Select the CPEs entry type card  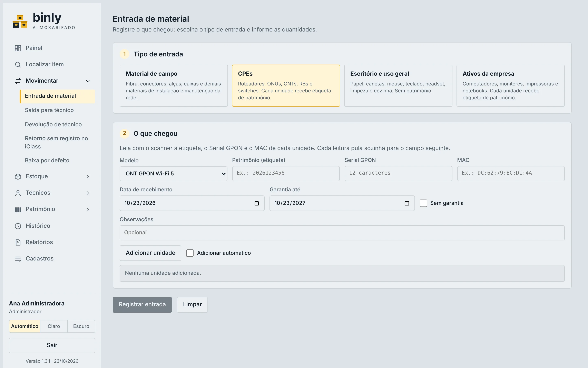click(286, 86)
